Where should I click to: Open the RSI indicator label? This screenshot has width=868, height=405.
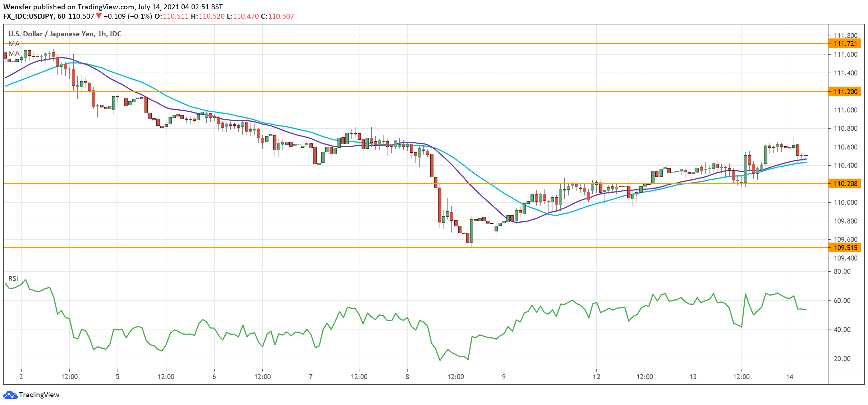pyautogui.click(x=13, y=279)
